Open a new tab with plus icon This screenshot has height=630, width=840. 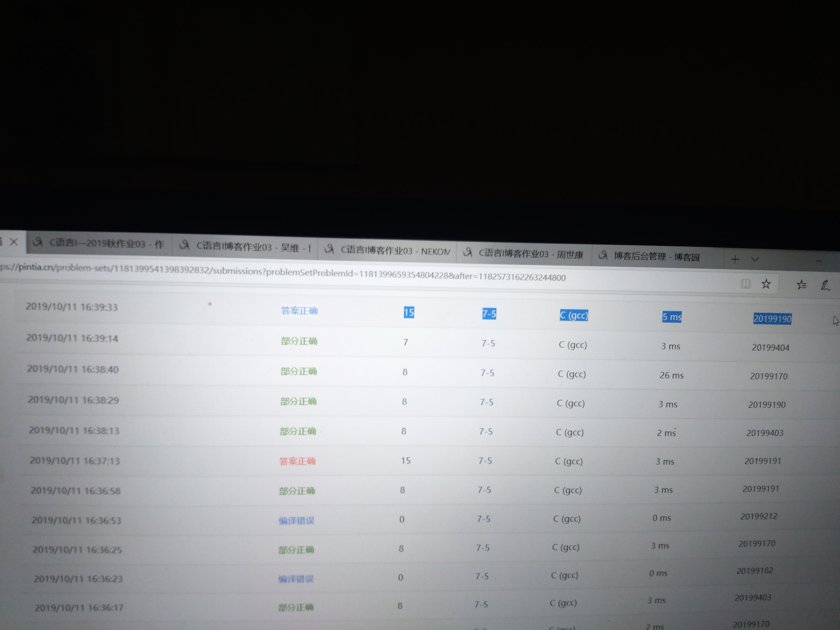point(735,259)
